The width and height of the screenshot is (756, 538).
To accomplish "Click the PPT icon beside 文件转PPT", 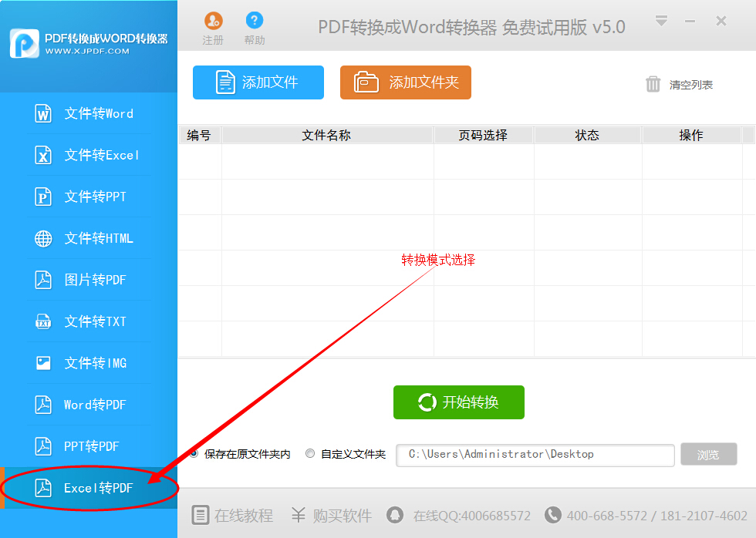I will (x=43, y=197).
